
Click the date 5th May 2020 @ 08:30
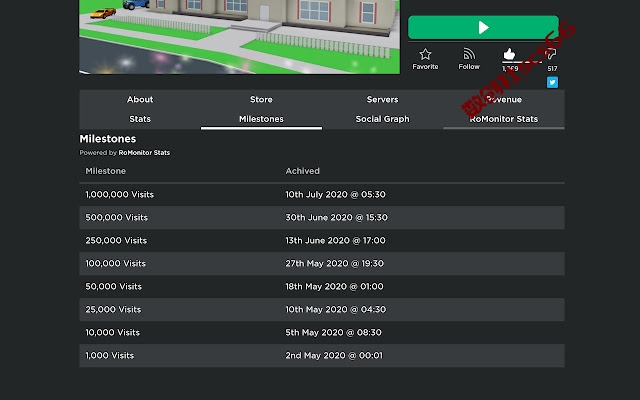(x=333, y=333)
